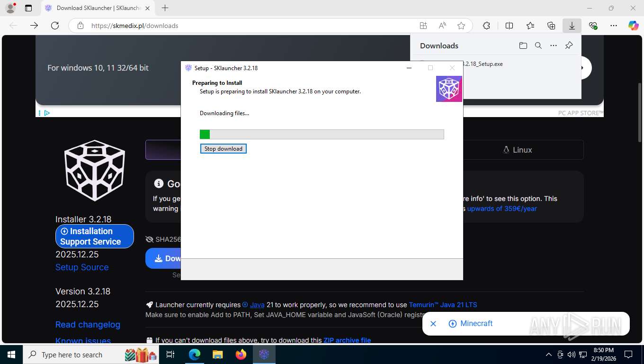Select the Linux platform tab

(x=518, y=150)
